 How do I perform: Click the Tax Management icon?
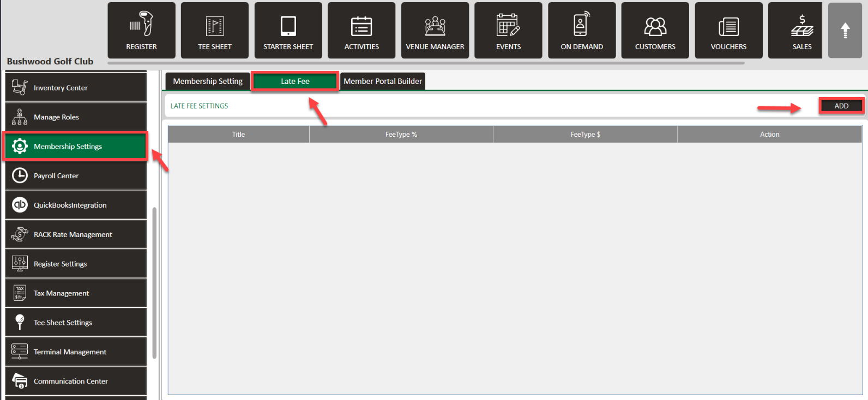click(20, 293)
